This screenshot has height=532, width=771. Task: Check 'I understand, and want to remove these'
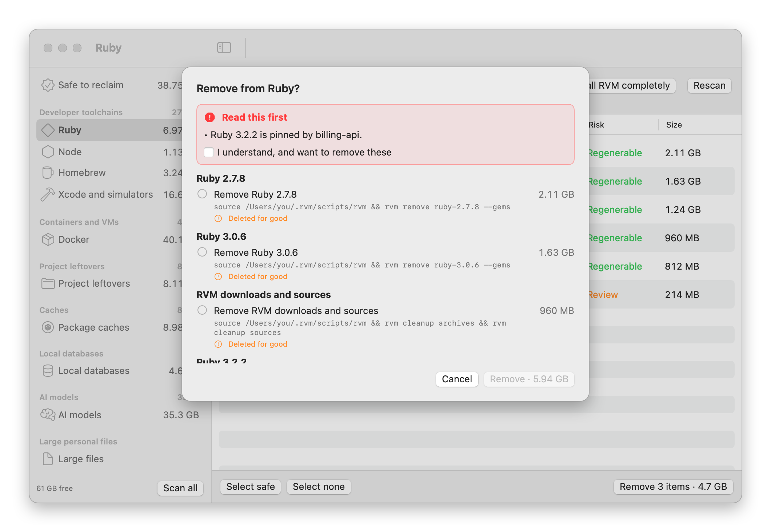point(209,152)
